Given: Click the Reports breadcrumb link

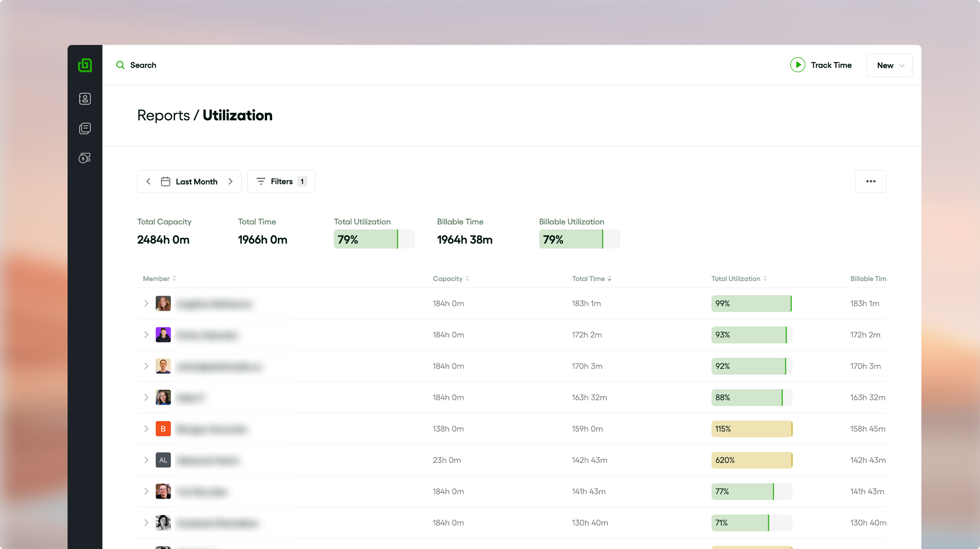Looking at the screenshot, I should pos(163,115).
